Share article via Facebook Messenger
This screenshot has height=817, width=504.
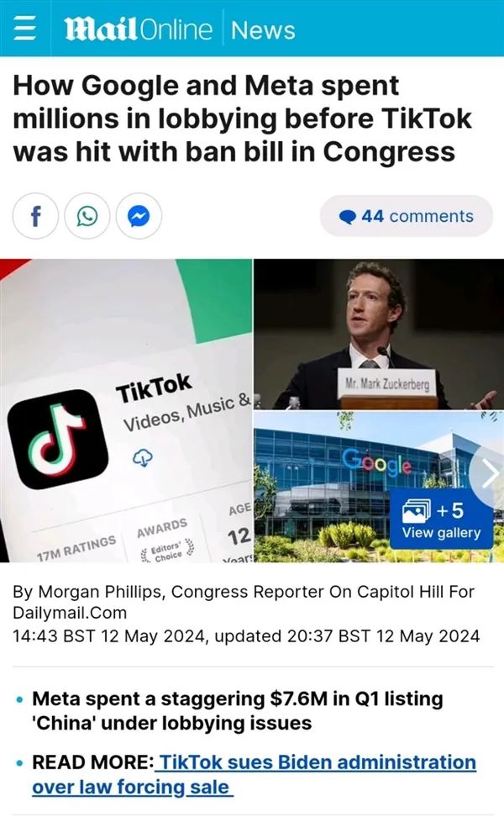pyautogui.click(x=139, y=216)
